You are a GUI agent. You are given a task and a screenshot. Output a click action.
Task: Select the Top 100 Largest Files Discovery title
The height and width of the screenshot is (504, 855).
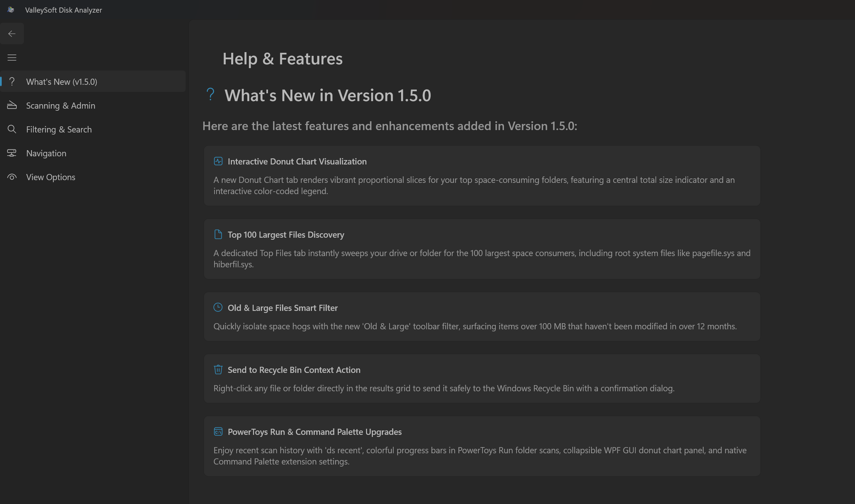click(286, 235)
